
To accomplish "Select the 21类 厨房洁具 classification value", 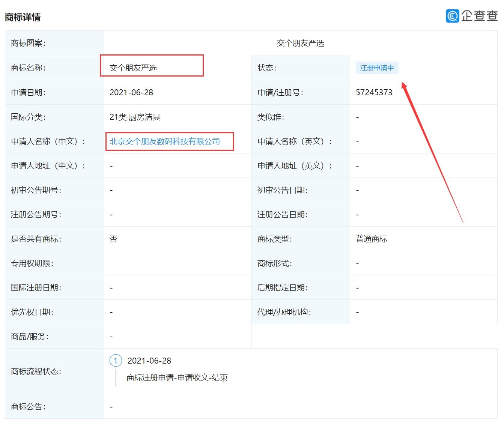I will pos(135,117).
